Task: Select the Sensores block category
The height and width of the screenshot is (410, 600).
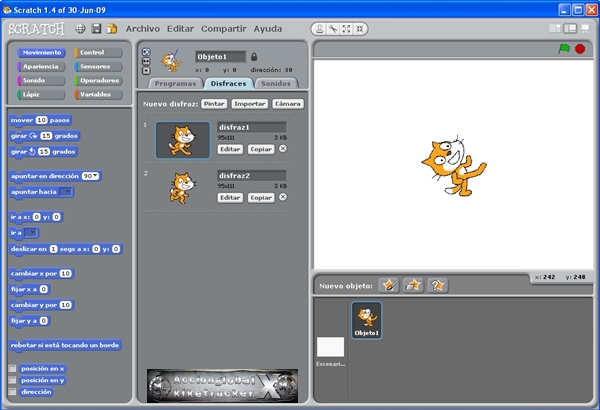Action: click(x=98, y=66)
